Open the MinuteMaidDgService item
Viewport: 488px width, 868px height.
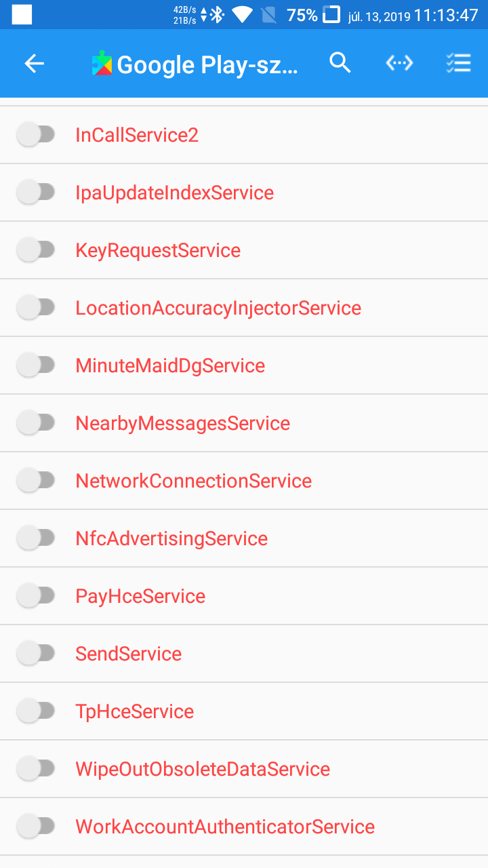[x=244, y=366]
